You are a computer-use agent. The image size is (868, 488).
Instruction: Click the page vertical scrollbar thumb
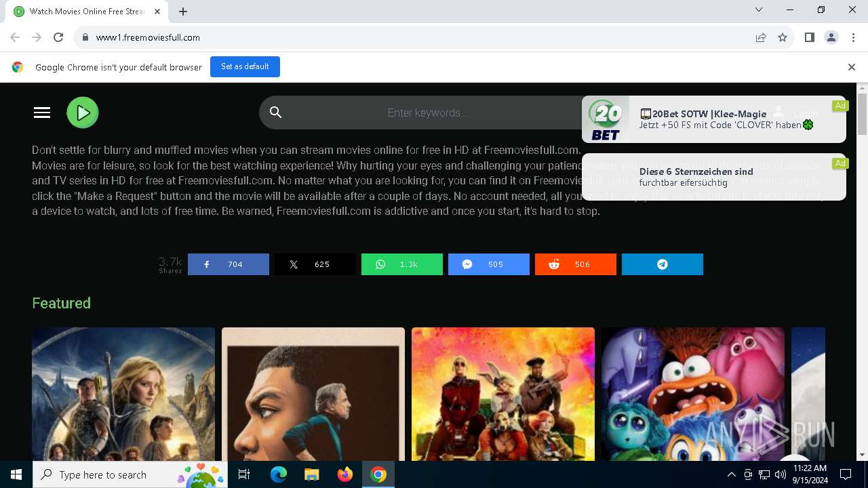[862, 114]
